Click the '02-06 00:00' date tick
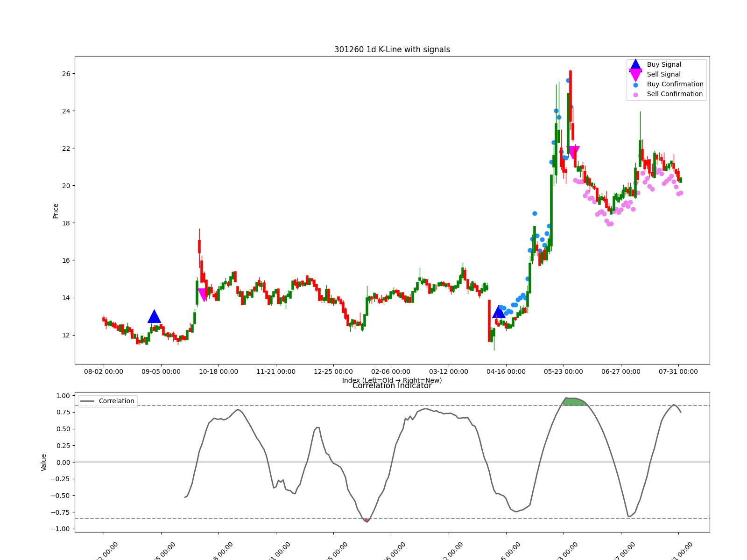The width and height of the screenshot is (747, 560). (391, 371)
